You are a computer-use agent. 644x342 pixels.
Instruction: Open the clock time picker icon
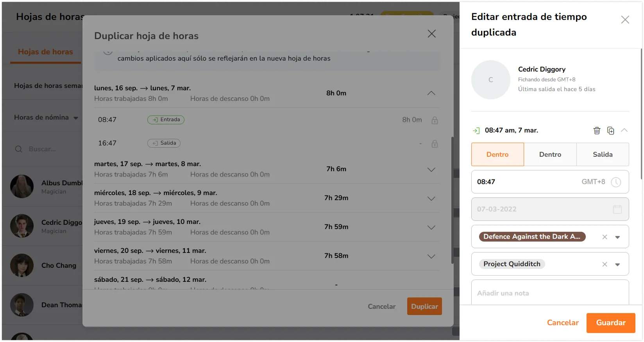click(x=616, y=182)
